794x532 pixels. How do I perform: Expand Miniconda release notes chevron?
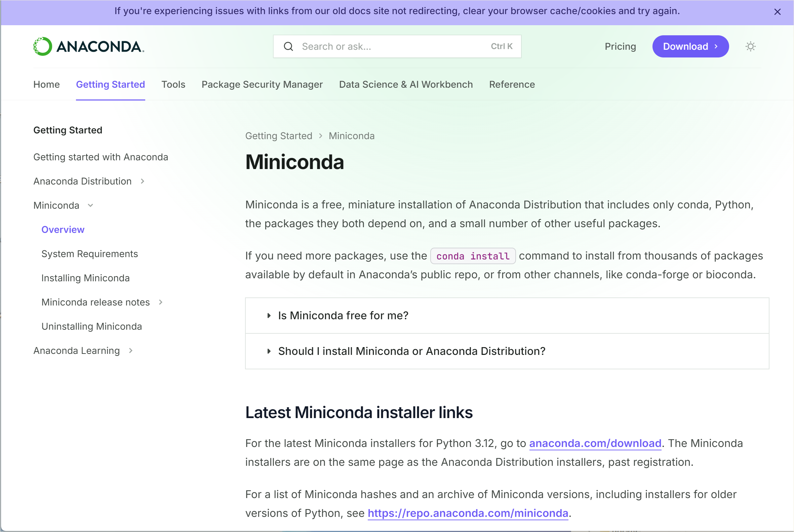(160, 302)
